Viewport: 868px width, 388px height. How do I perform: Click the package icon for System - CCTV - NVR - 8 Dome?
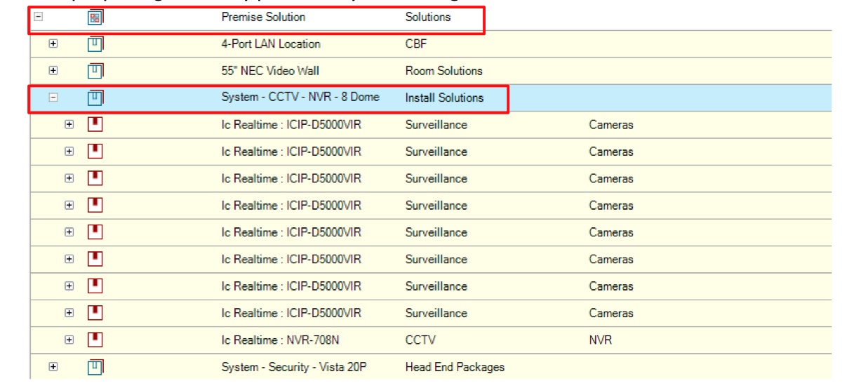[95, 98]
